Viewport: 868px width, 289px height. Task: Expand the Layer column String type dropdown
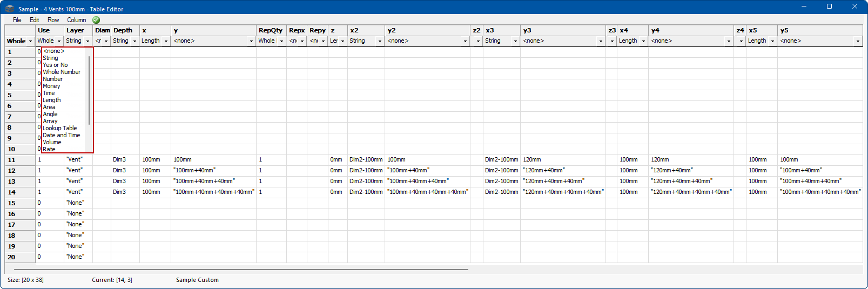[x=88, y=41]
